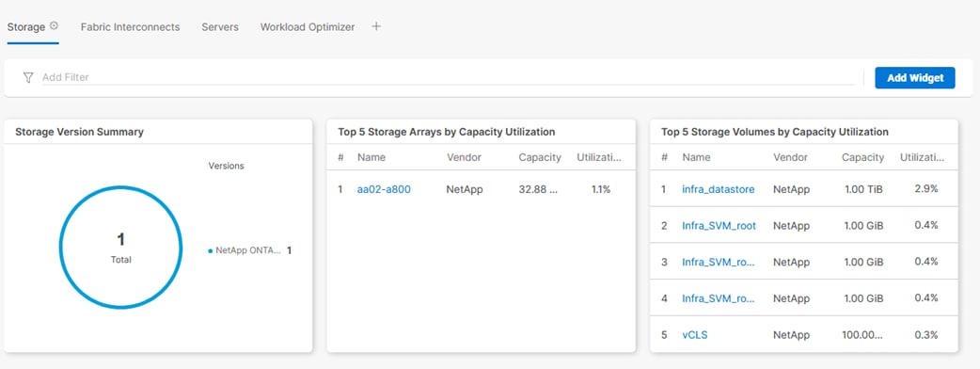
Task: Open the aa02-a800 storage array link
Action: (384, 189)
